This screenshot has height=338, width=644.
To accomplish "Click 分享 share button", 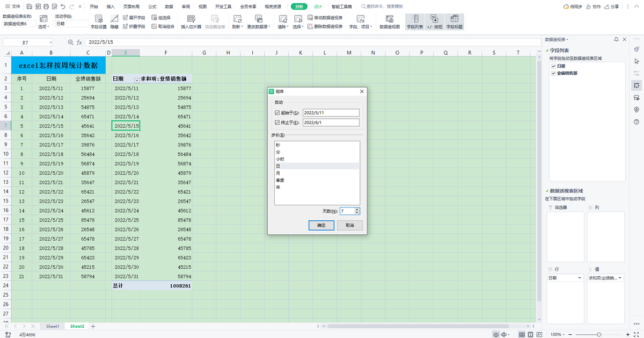I will (x=611, y=6).
